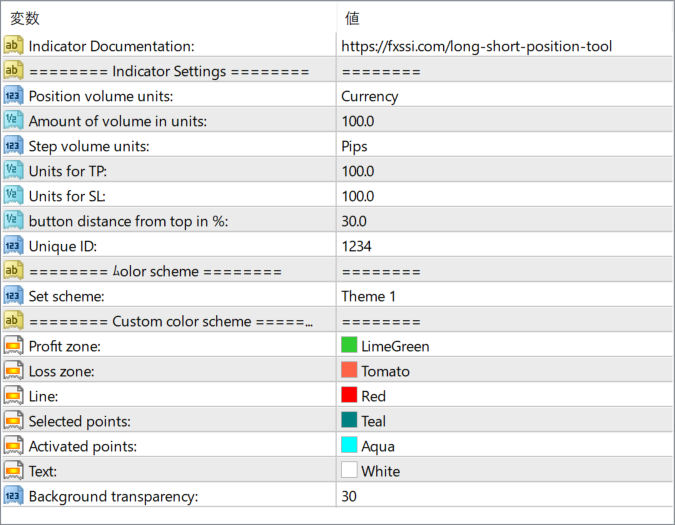Open the Theme 1 value of Set scheme
Screen dimensions: 675x525
pos(368,296)
